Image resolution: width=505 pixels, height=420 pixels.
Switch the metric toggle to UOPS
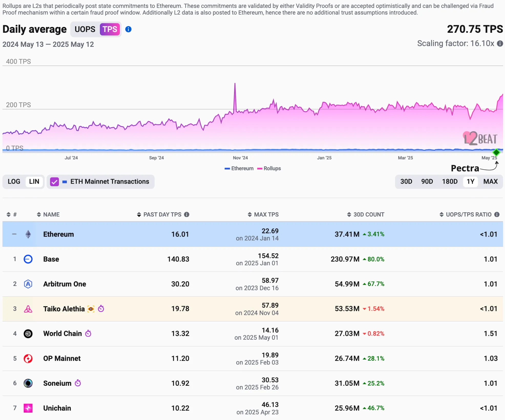(85, 29)
